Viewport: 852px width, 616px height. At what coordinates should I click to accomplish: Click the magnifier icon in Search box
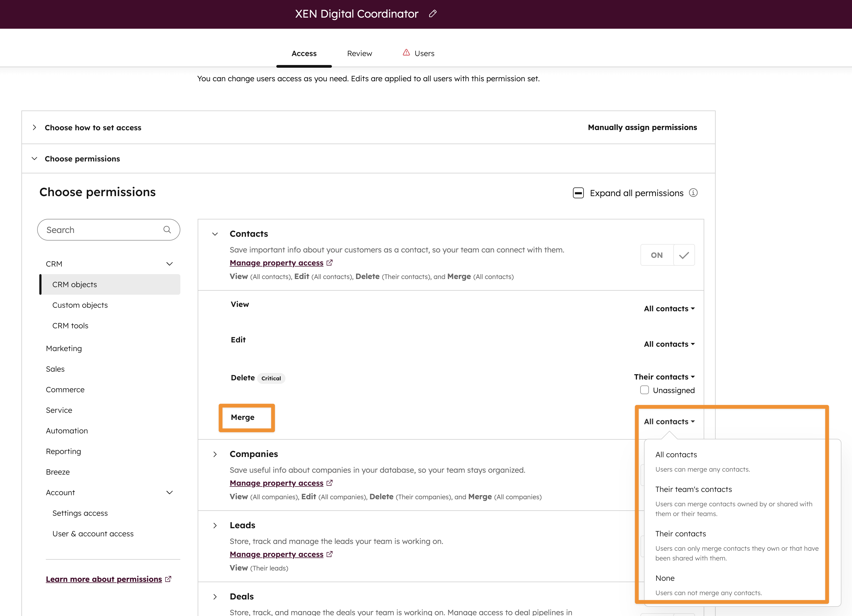pyautogui.click(x=167, y=230)
